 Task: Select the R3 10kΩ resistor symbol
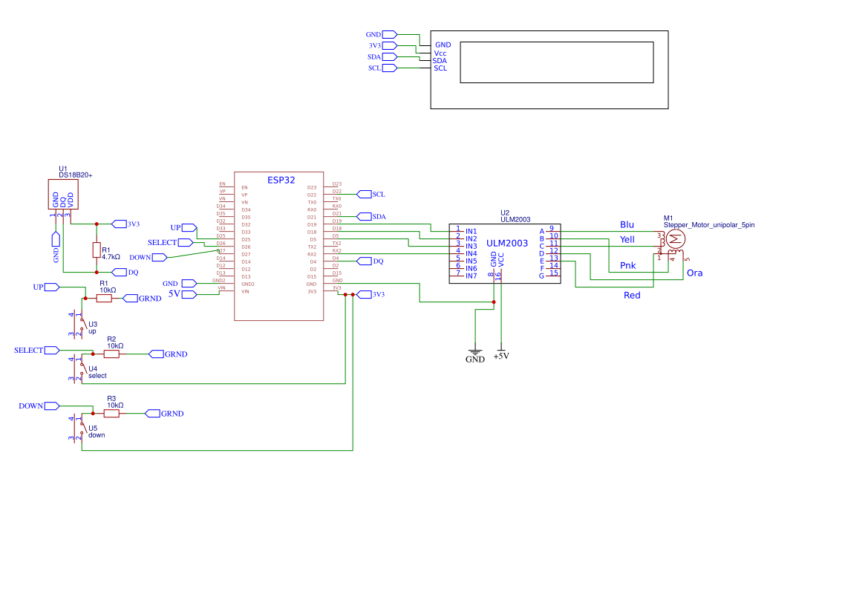tap(111, 414)
